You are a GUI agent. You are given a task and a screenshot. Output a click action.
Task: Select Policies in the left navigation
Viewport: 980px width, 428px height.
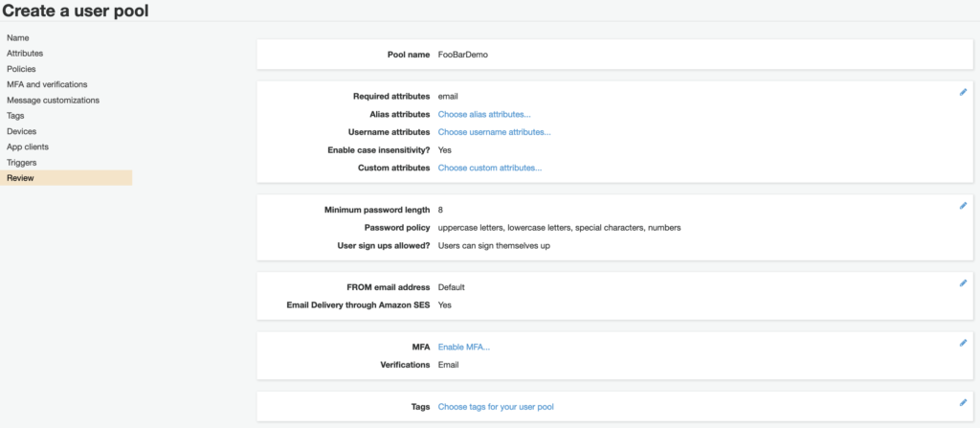pos(21,69)
